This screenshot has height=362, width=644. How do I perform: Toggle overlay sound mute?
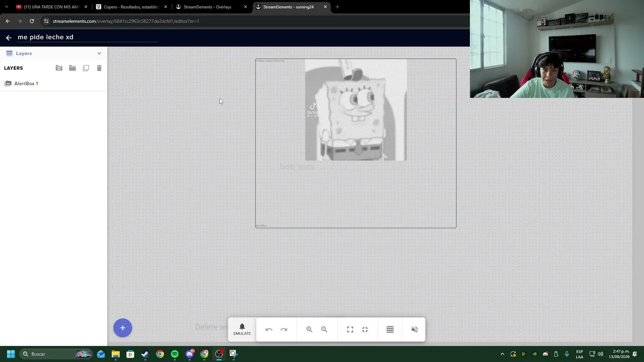[415, 329]
